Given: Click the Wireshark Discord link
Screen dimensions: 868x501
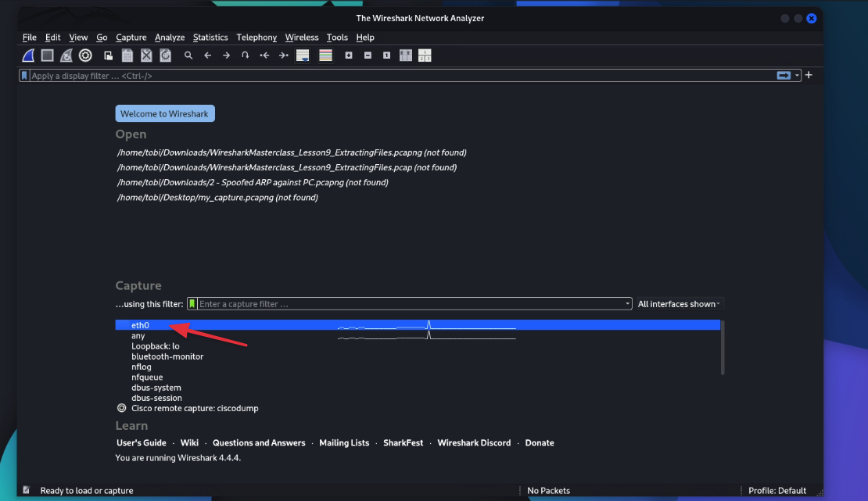Looking at the screenshot, I should [474, 443].
